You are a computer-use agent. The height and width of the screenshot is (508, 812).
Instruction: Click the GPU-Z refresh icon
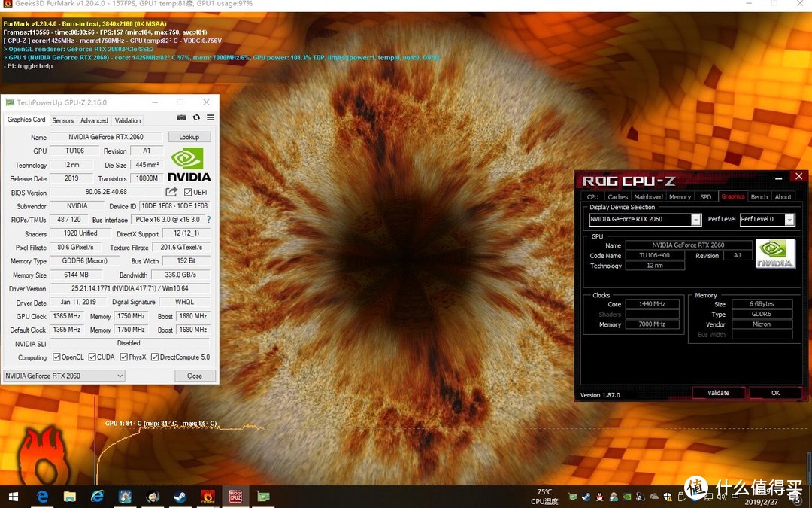pos(196,117)
